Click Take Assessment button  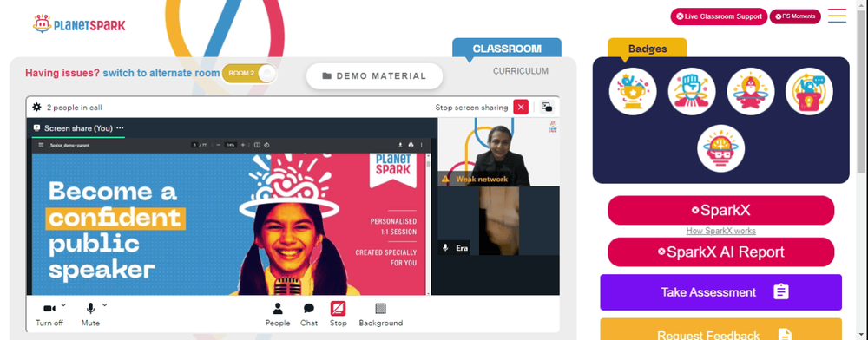click(x=720, y=292)
